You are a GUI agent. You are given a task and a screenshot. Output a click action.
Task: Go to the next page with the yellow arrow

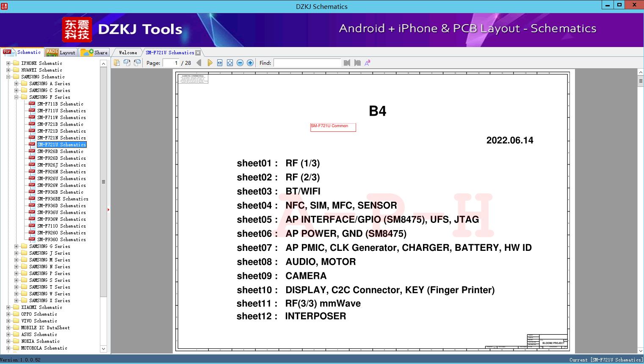point(210,63)
